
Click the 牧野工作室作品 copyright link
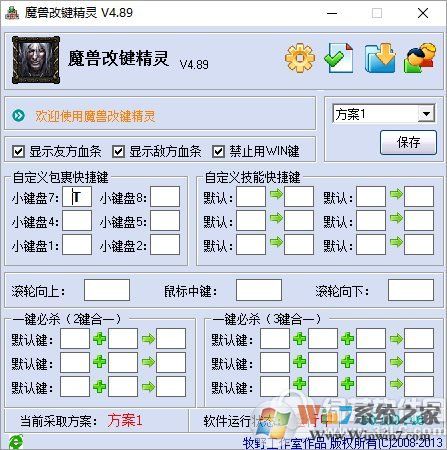coord(343,443)
